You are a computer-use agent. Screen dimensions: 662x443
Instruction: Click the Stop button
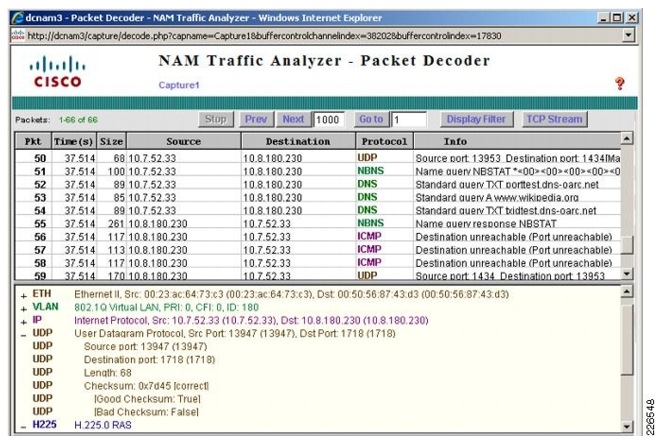tap(216, 119)
